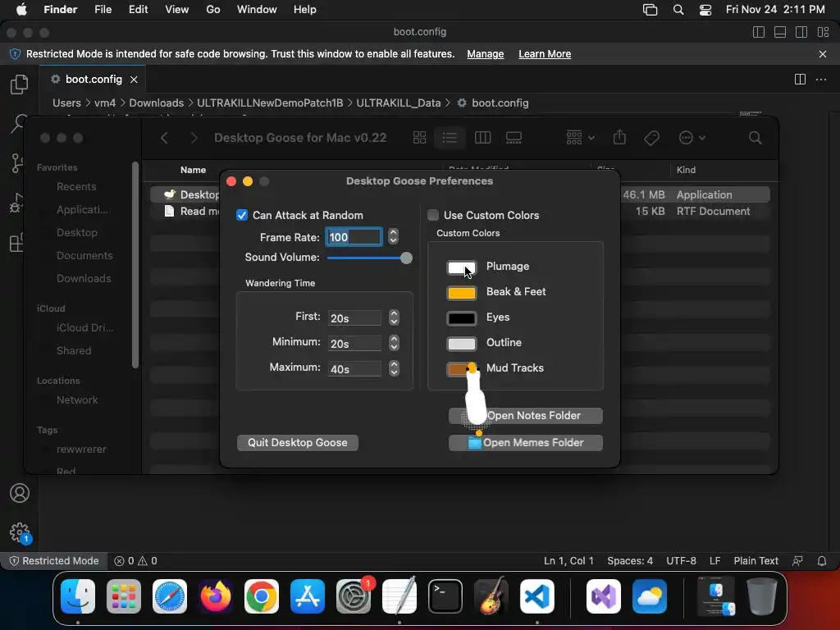Select Downloads in Finder sidebar
Screen dimensions: 840x630
coord(84,279)
